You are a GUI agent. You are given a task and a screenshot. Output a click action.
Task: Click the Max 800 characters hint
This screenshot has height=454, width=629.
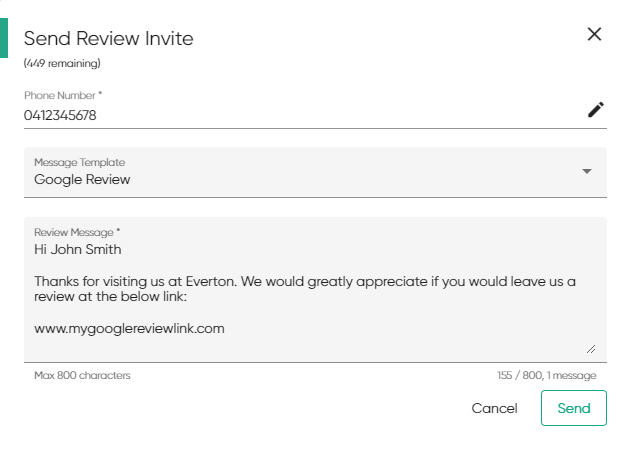point(82,375)
